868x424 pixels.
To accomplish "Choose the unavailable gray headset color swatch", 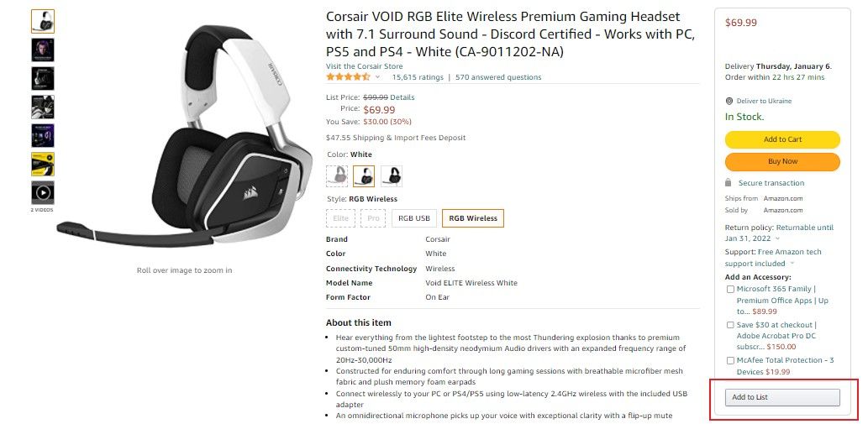I will tap(337, 175).
